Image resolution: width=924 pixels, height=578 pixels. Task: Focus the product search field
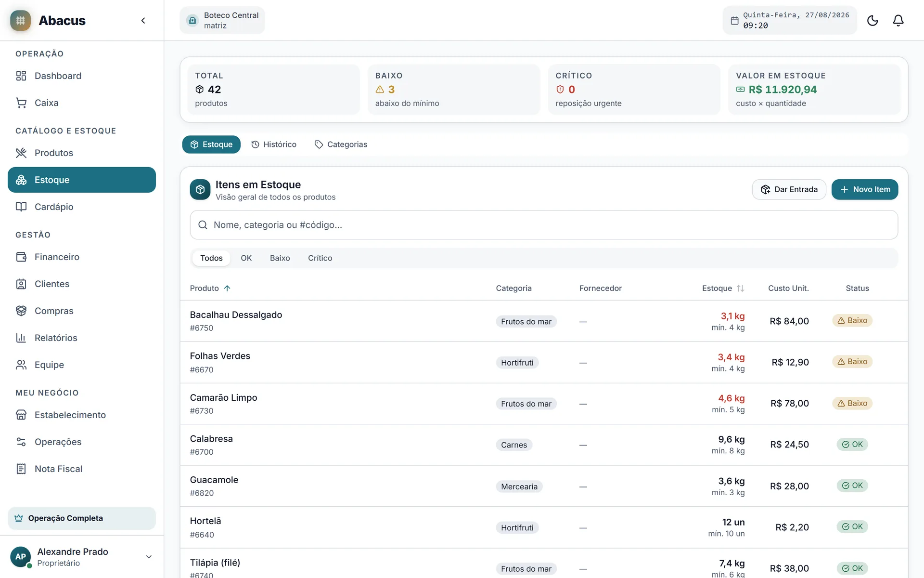tap(544, 225)
